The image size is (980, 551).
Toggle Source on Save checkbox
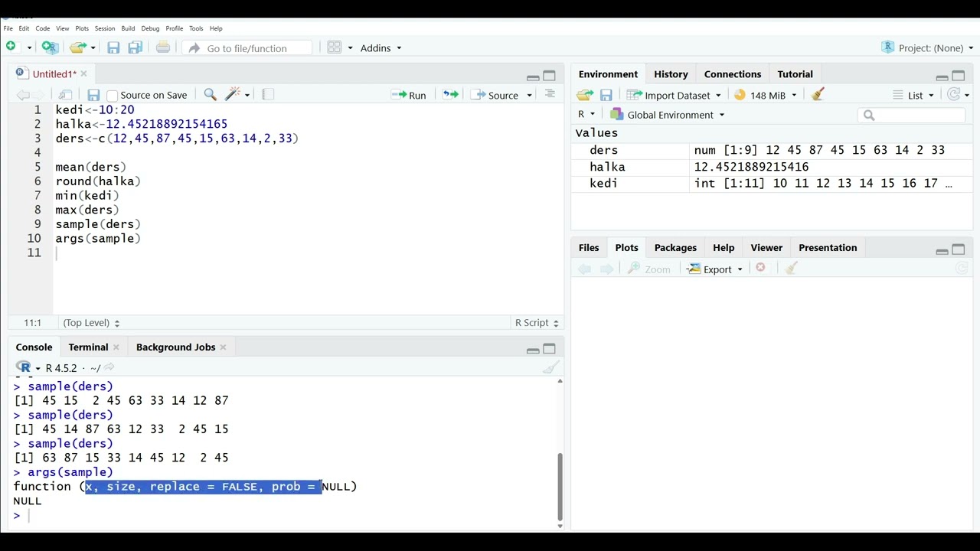click(113, 96)
